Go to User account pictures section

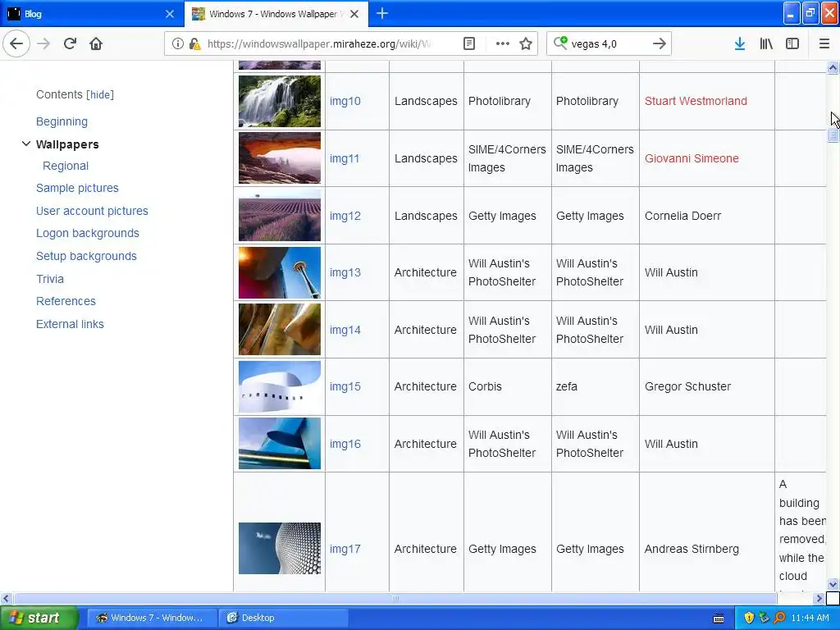[92, 211]
